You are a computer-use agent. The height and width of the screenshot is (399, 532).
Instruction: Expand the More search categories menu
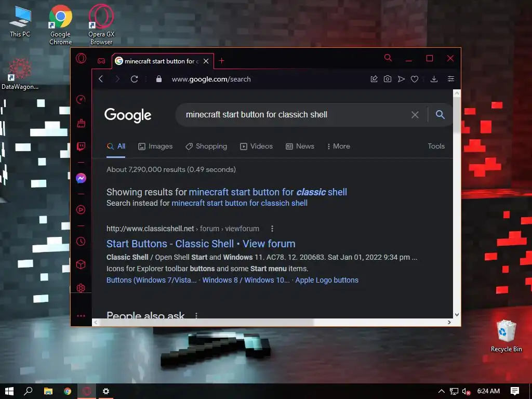coord(338,146)
